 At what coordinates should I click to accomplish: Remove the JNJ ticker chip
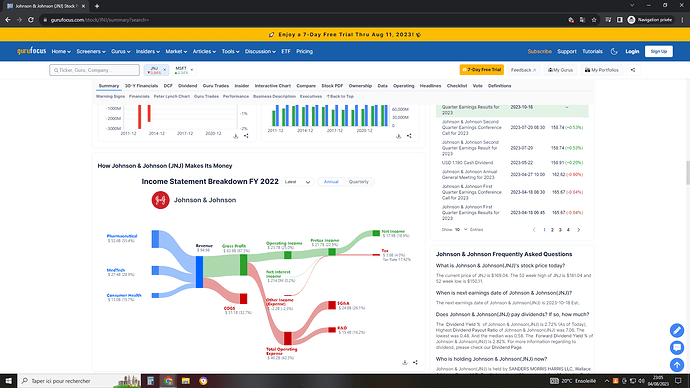point(165,70)
